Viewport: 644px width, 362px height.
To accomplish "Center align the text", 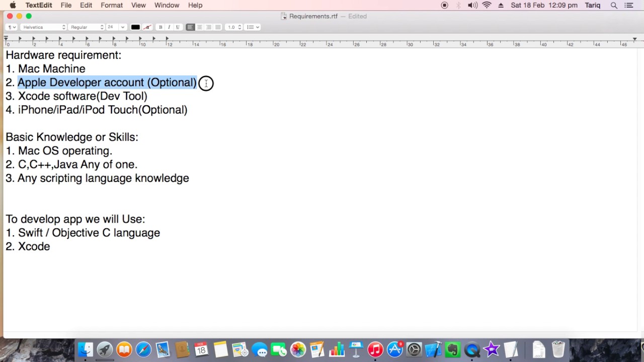I will (200, 27).
